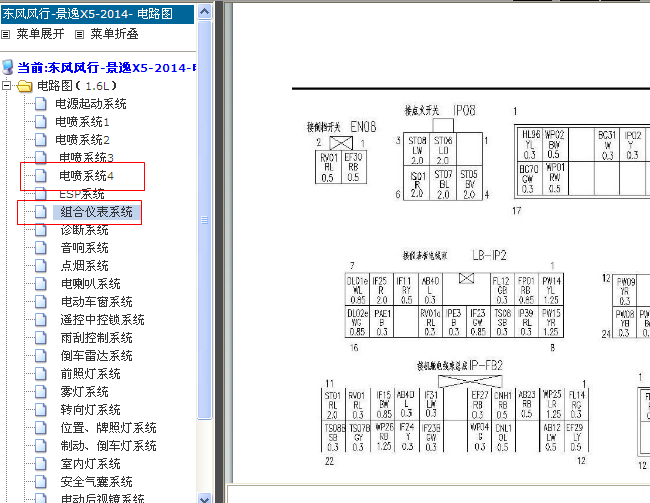This screenshot has width=650, height=503.
Task: Click the icon beside 菜单折叠
Action: (x=80, y=34)
